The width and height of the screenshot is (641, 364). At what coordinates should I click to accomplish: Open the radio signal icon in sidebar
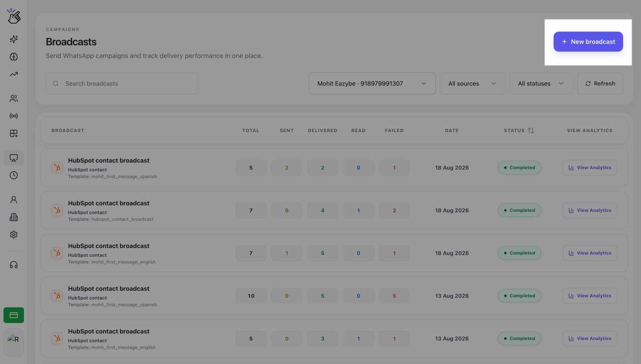[x=14, y=116]
